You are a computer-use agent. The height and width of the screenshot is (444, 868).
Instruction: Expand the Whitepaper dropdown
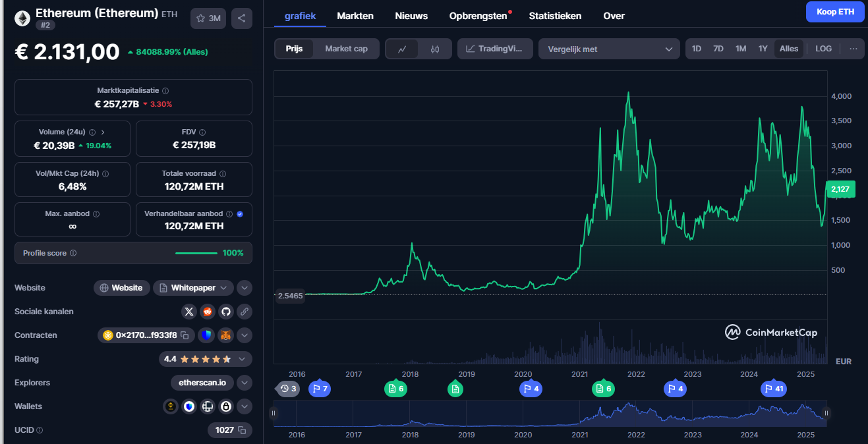point(193,288)
